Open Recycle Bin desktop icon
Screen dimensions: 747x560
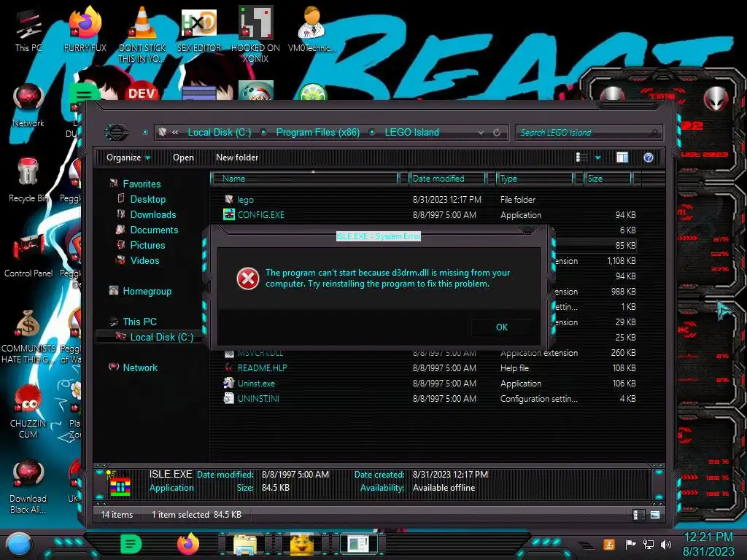coord(28,181)
